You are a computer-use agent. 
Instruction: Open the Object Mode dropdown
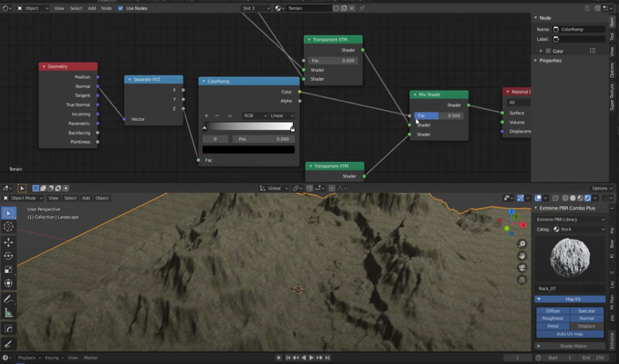[24, 198]
